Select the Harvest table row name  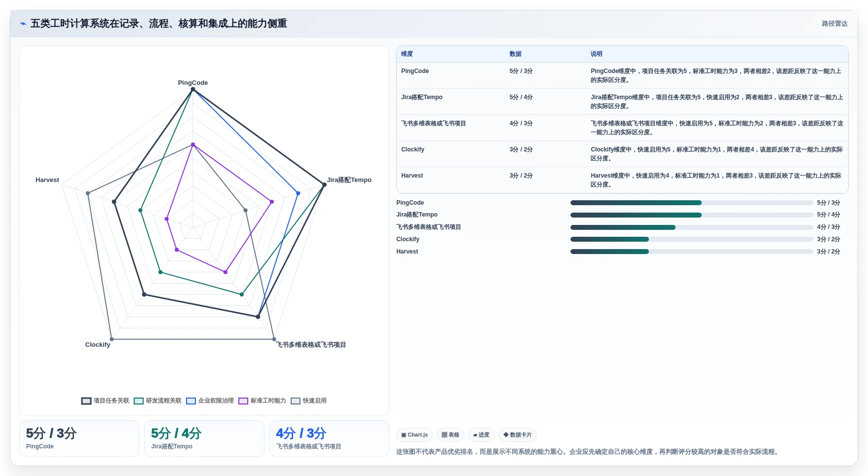pyautogui.click(x=412, y=176)
